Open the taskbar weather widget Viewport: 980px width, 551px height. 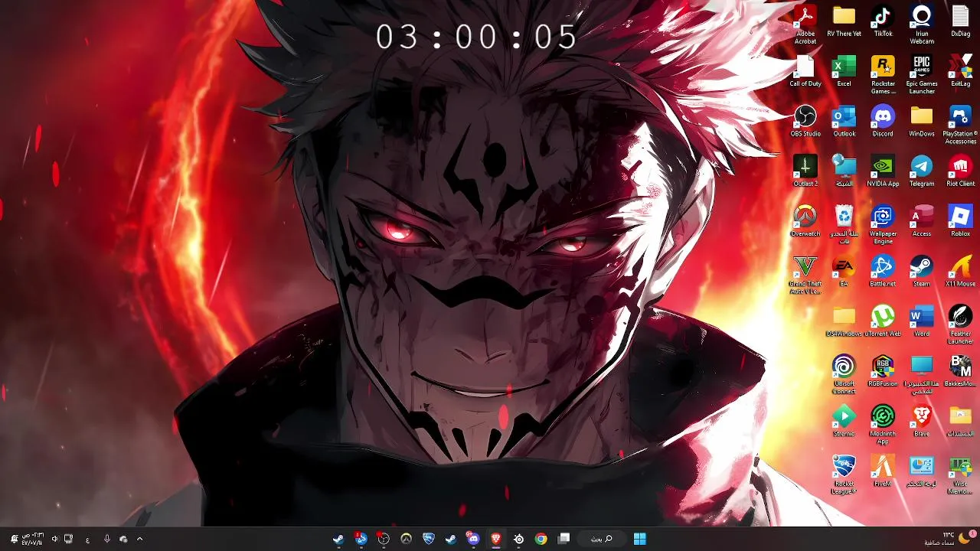point(947,539)
